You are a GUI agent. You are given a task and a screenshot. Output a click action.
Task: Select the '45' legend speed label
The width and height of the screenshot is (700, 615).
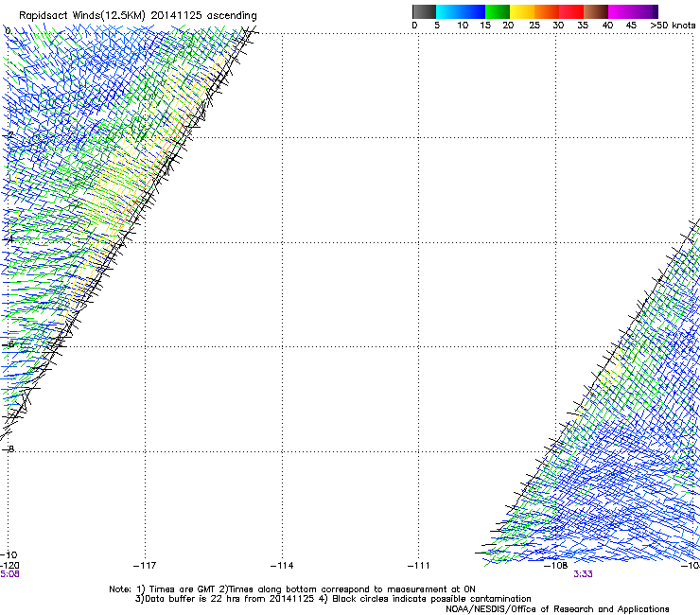pyautogui.click(x=631, y=26)
